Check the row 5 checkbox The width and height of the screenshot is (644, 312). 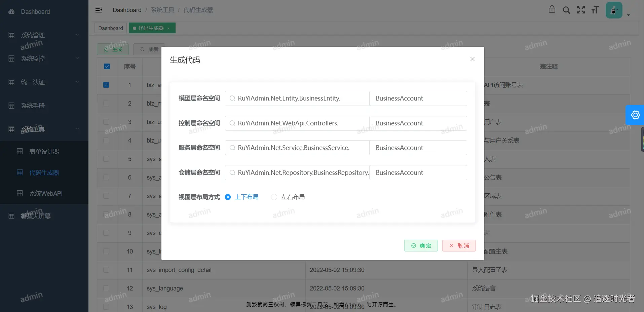click(x=106, y=159)
